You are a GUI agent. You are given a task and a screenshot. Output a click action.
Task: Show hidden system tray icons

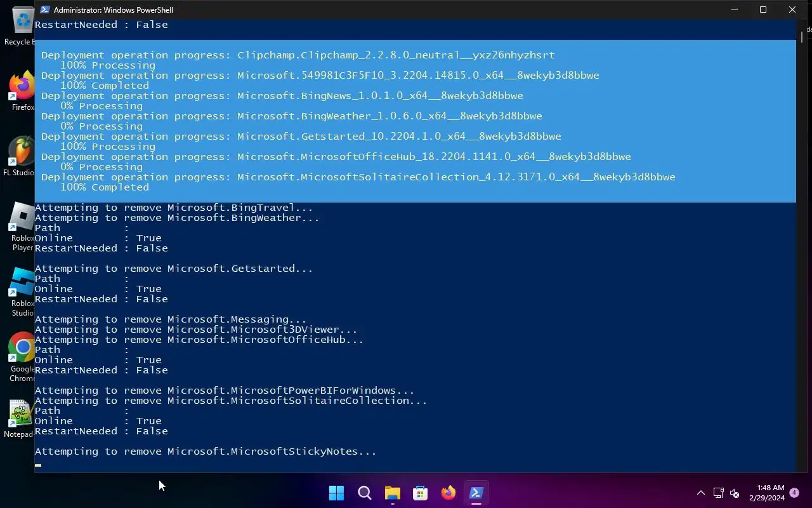[x=700, y=493]
